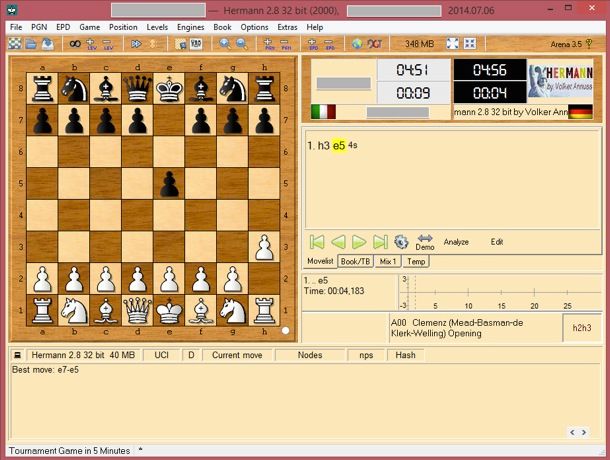Click the nps column header

[366, 355]
